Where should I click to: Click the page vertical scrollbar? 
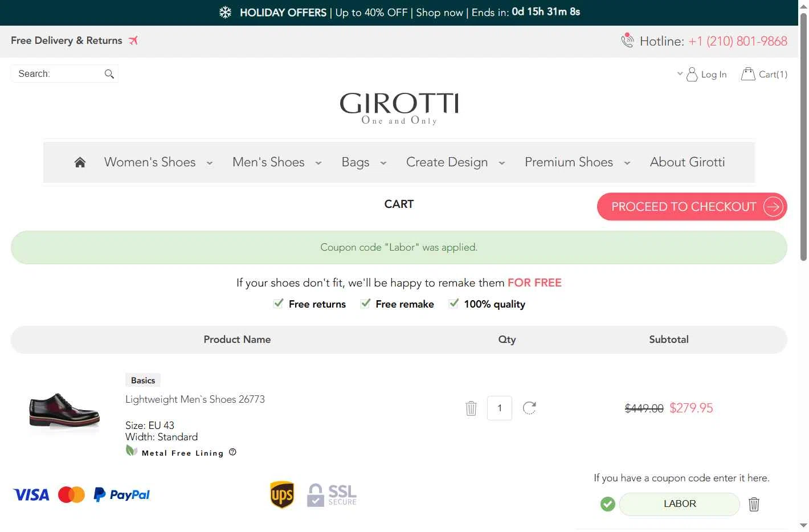tap(803, 137)
